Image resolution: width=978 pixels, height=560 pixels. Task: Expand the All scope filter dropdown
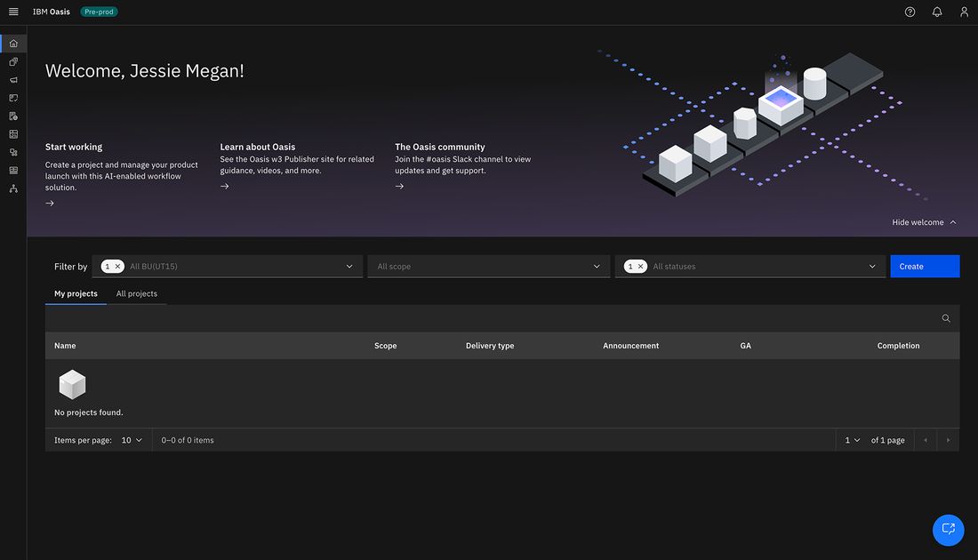pos(488,267)
